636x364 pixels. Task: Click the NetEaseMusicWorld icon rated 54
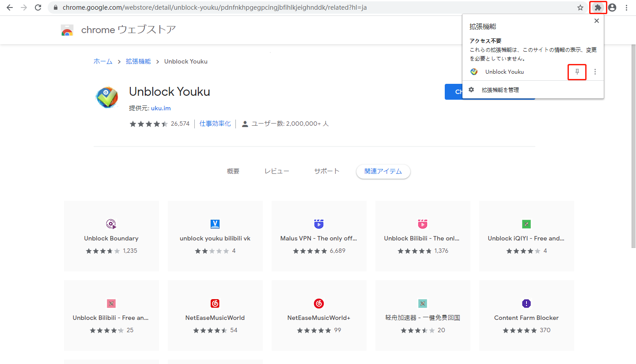coord(215,303)
